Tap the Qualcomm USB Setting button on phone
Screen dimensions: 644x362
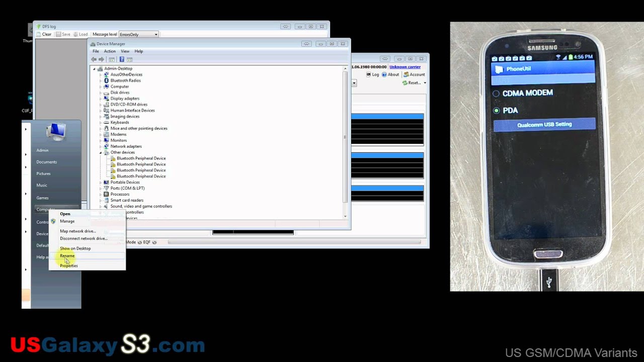pyautogui.click(x=544, y=125)
